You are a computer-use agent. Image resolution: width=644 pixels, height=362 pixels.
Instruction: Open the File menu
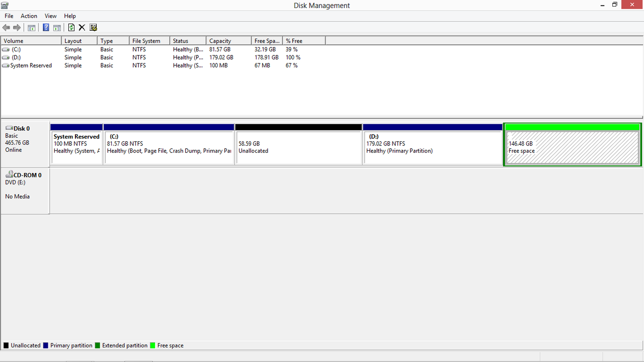pyautogui.click(x=9, y=16)
